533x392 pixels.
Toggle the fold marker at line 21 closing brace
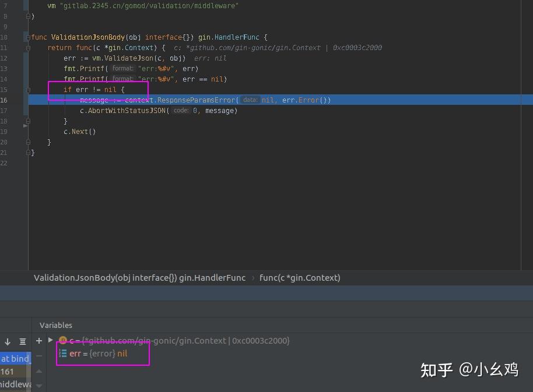27,153
